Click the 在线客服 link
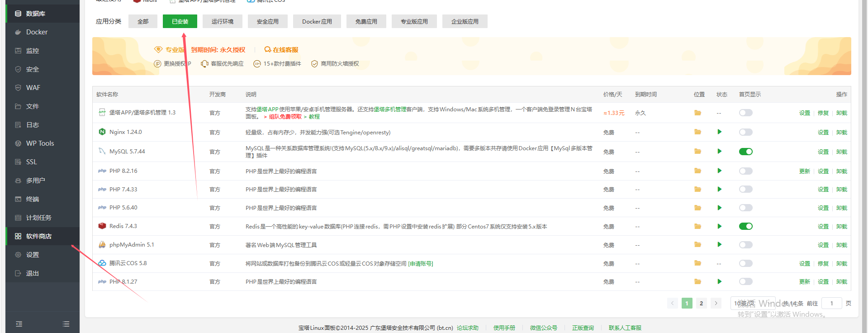Image resolution: width=868 pixels, height=333 pixels. (281, 50)
